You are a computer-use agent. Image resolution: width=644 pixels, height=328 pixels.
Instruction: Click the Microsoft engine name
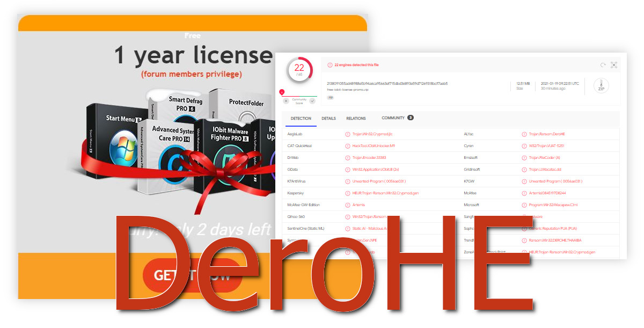(x=472, y=205)
